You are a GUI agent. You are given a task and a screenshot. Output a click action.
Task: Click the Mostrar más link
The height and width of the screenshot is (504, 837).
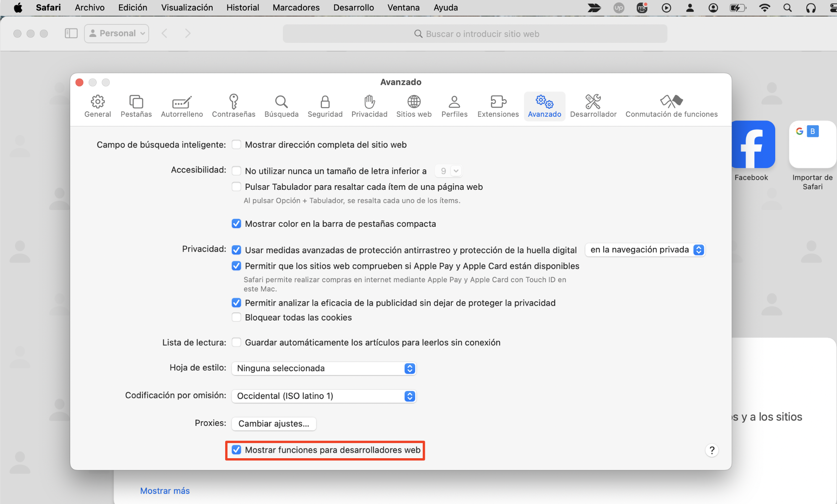click(x=165, y=491)
